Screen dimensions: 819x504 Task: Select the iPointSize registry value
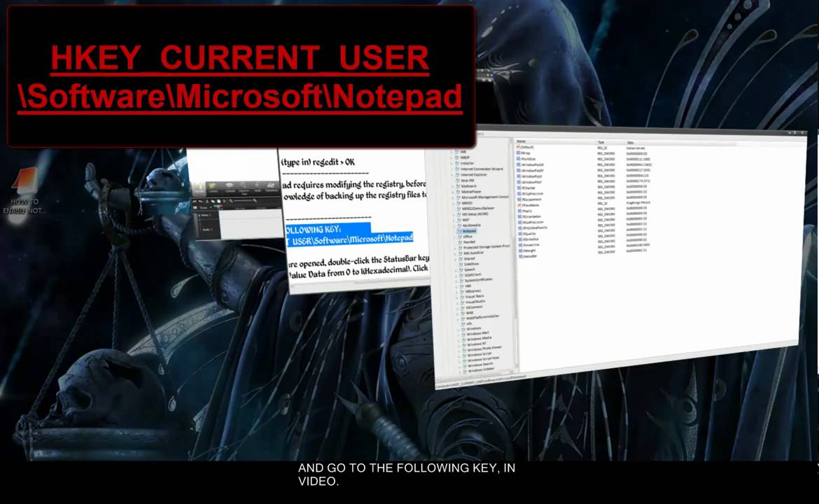527,159
